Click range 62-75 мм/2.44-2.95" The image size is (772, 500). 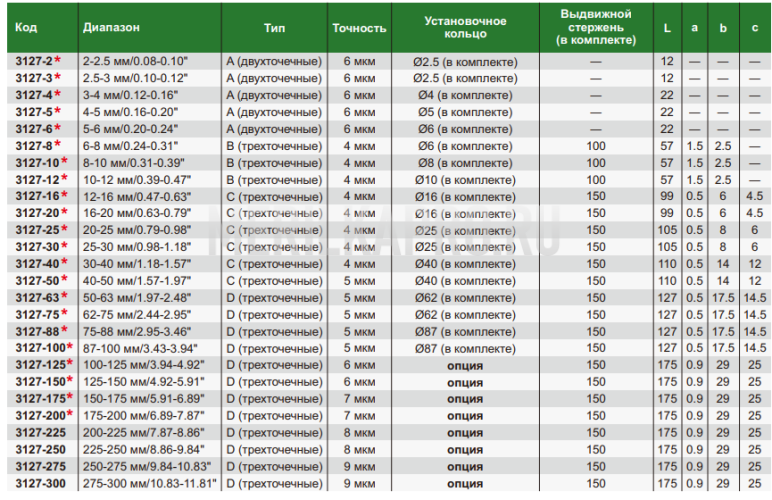tap(137, 315)
